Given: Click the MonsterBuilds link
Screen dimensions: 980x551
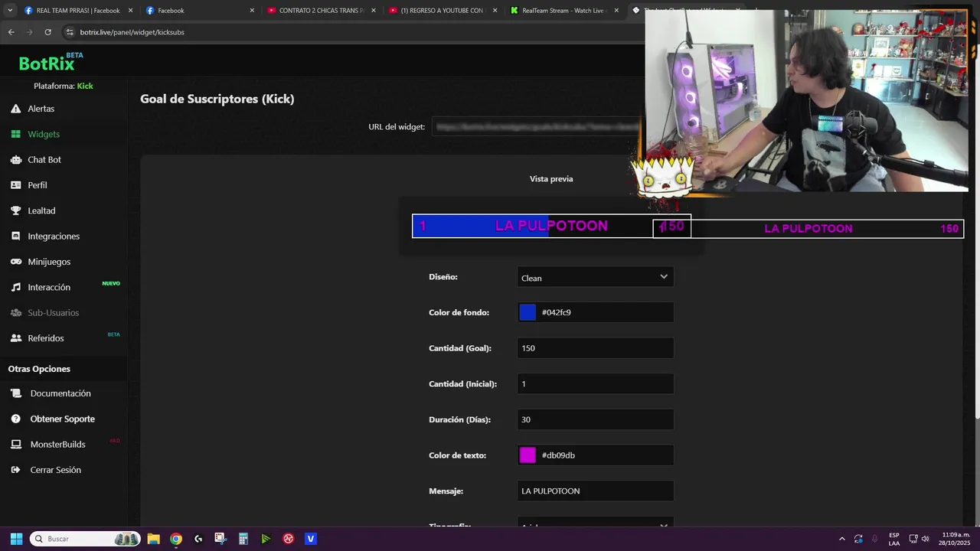Looking at the screenshot, I should point(57,445).
